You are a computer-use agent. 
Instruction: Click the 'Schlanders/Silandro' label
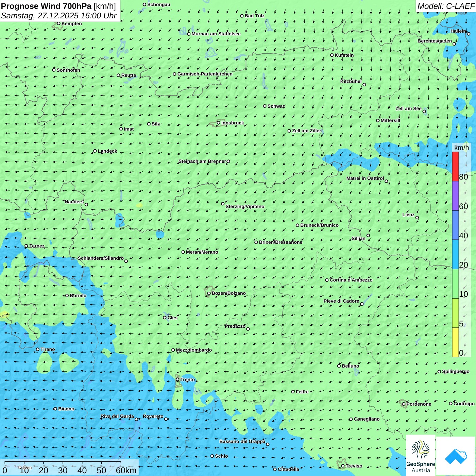coord(101,258)
